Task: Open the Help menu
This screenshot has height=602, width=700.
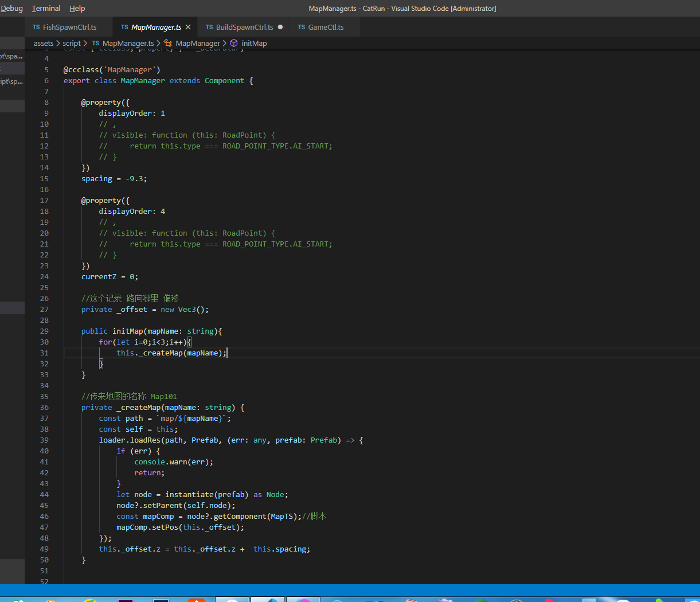Action: [x=77, y=9]
